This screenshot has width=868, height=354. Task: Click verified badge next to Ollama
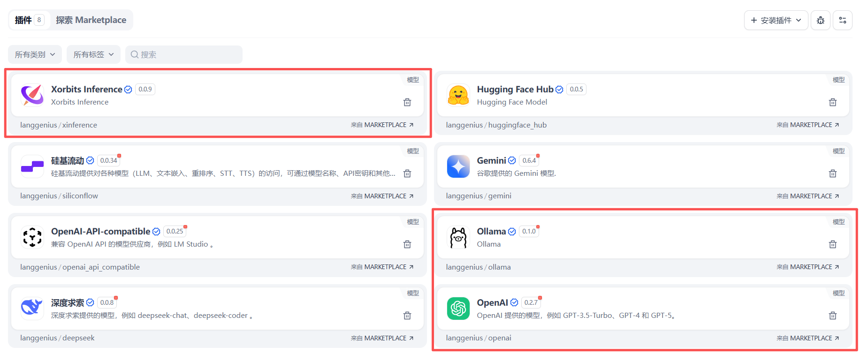pyautogui.click(x=512, y=232)
